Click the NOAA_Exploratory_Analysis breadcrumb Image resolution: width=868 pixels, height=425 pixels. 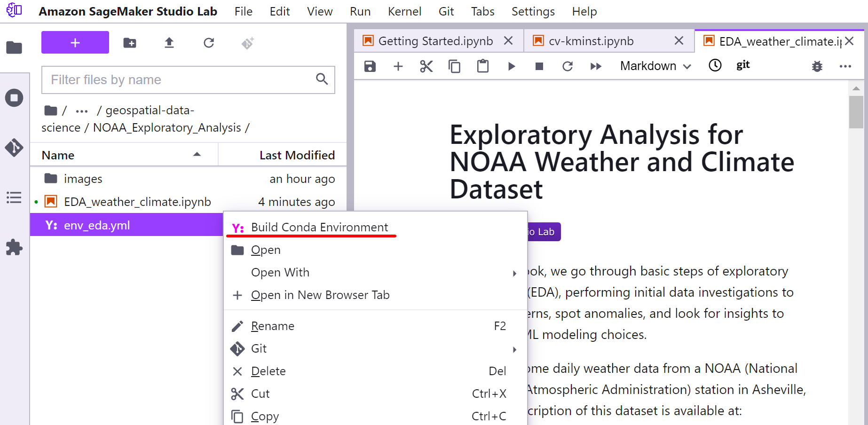pyautogui.click(x=167, y=127)
